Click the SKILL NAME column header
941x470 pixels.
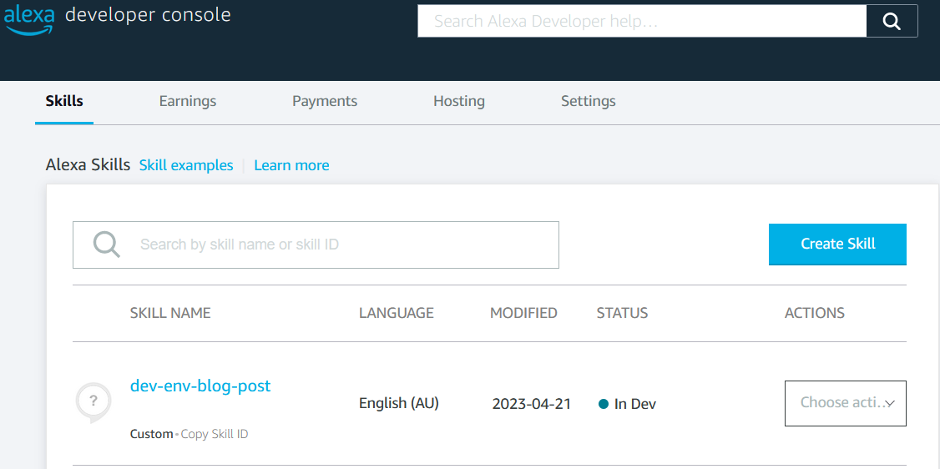[x=170, y=313]
